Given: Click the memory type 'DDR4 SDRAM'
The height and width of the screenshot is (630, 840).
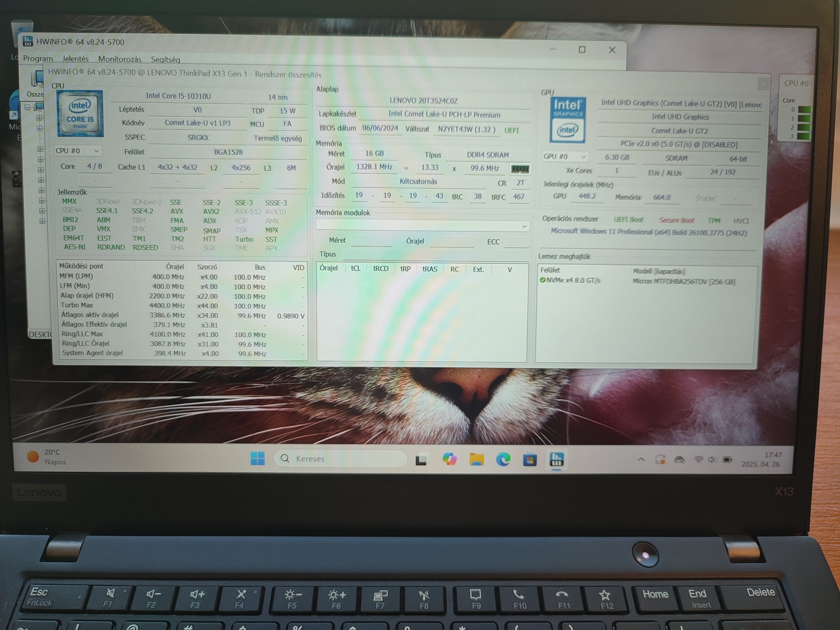Looking at the screenshot, I should coord(487,155).
